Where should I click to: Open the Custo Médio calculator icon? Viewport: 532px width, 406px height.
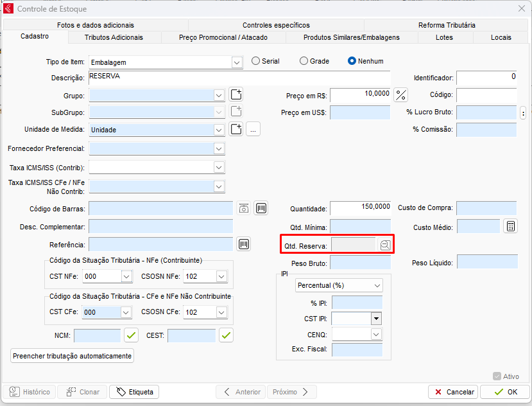click(510, 227)
